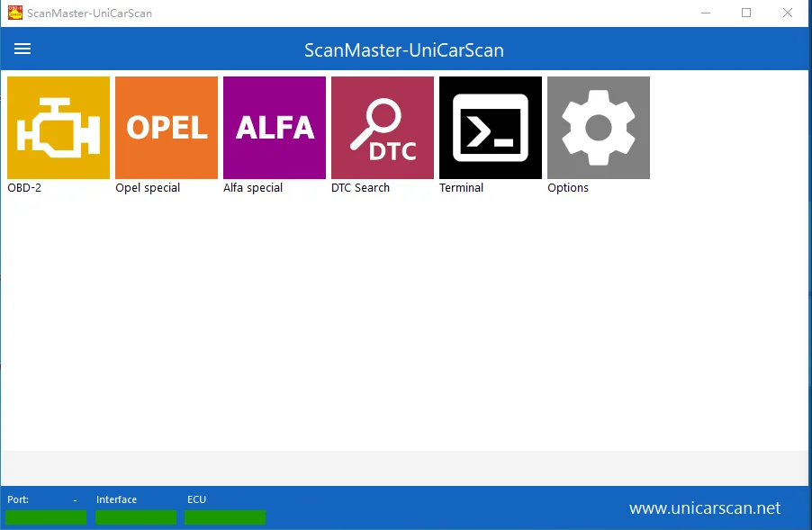The width and height of the screenshot is (812, 530).
Task: Open the purple ALFA tile
Action: click(x=275, y=128)
